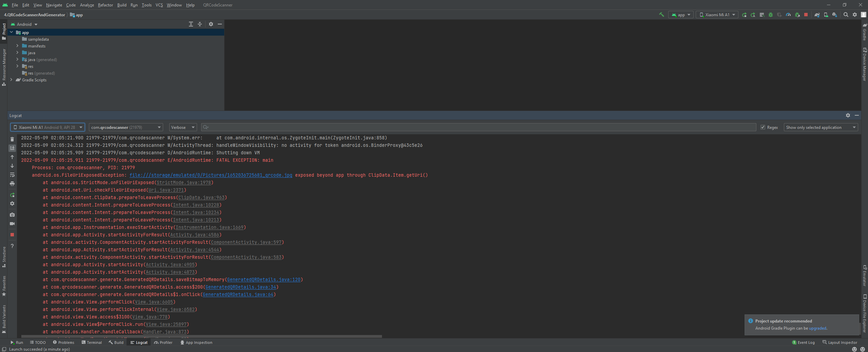
Task: Expand the manifests folder
Action: [17, 46]
